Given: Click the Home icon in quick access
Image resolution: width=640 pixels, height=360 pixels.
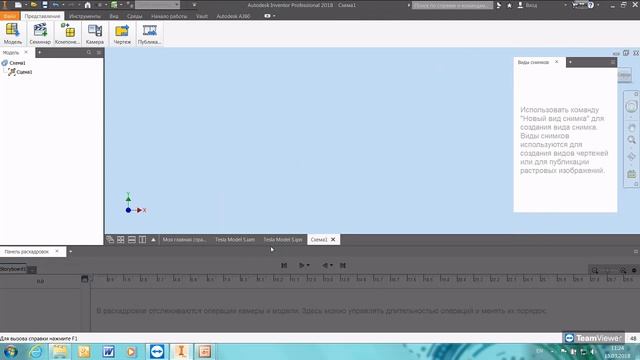Looking at the screenshot, I should (x=87, y=5).
